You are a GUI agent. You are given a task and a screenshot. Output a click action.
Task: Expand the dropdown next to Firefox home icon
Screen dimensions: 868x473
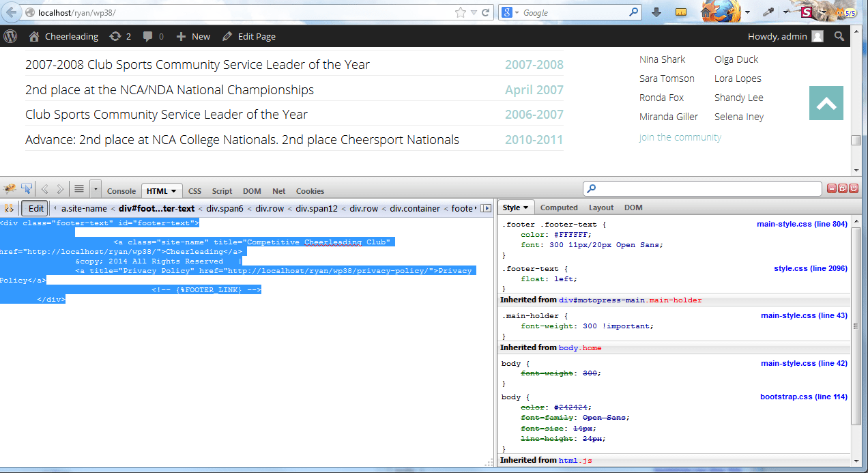pyautogui.click(x=748, y=12)
